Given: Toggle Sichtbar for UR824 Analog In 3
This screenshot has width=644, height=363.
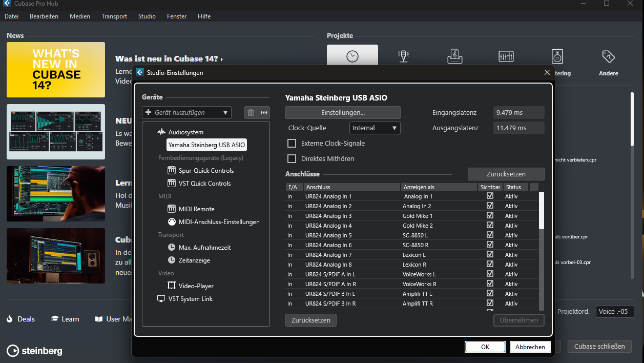Looking at the screenshot, I should click(x=490, y=215).
